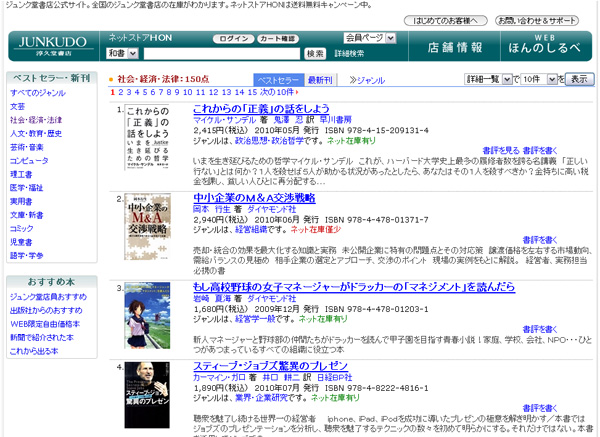Click 次の10件 next link

click(278, 92)
